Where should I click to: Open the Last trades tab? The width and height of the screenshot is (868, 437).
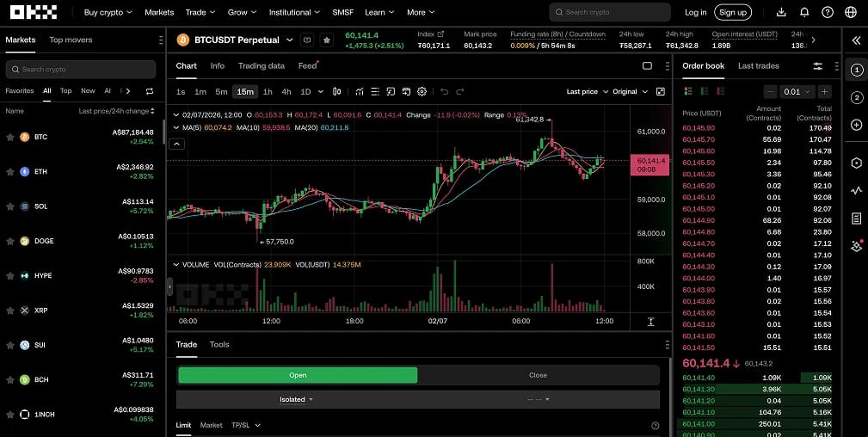click(759, 66)
